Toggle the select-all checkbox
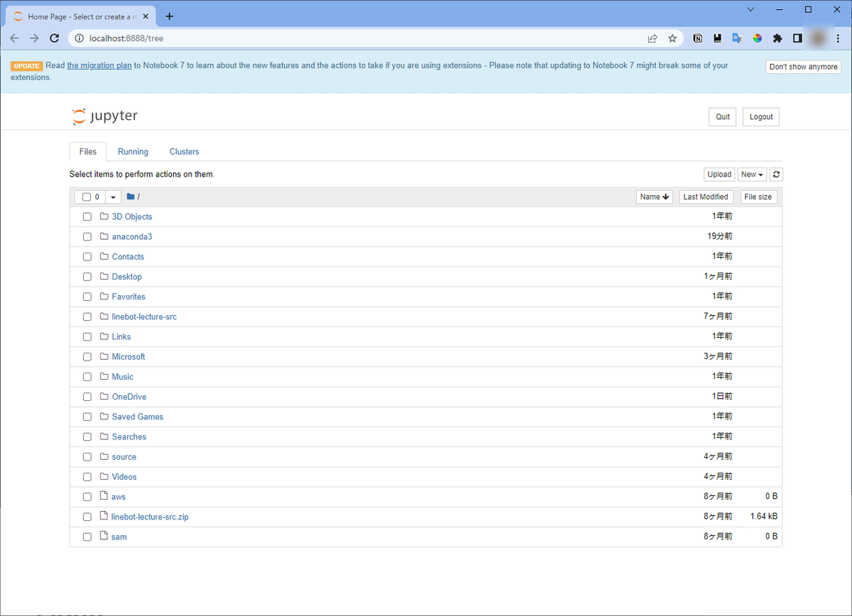 [87, 197]
